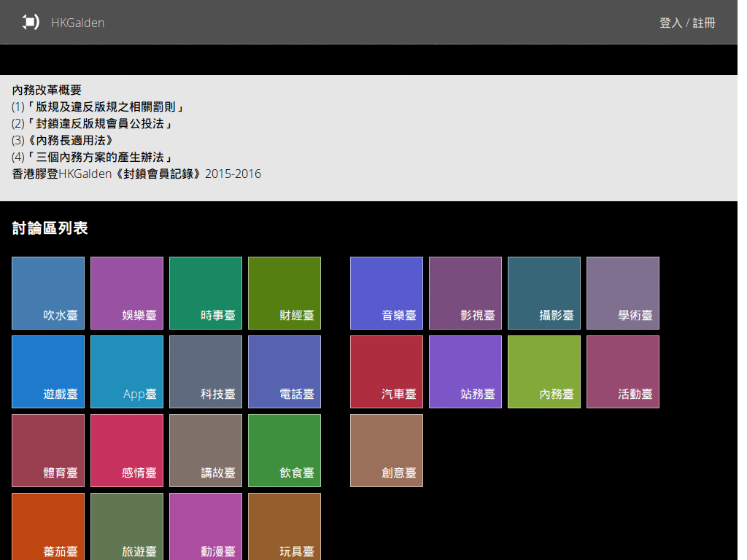Open the 科技臺 board tile
Image resolution: width=747 pixels, height=560 pixels.
206,372
